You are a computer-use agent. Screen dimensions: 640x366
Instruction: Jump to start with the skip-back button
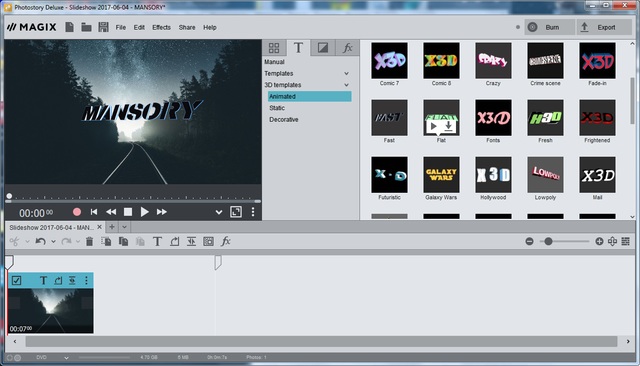94,212
